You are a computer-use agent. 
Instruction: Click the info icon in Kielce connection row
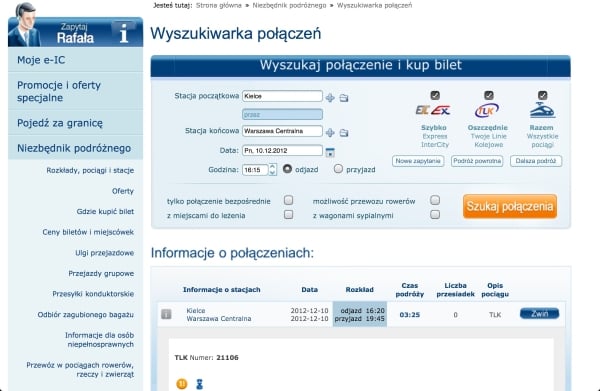click(x=166, y=314)
